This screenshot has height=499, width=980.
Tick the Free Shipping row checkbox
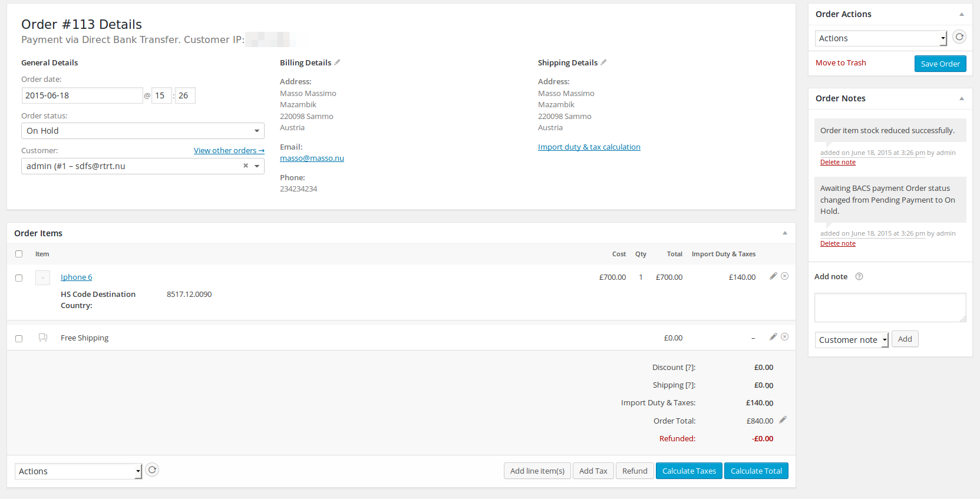(19, 339)
